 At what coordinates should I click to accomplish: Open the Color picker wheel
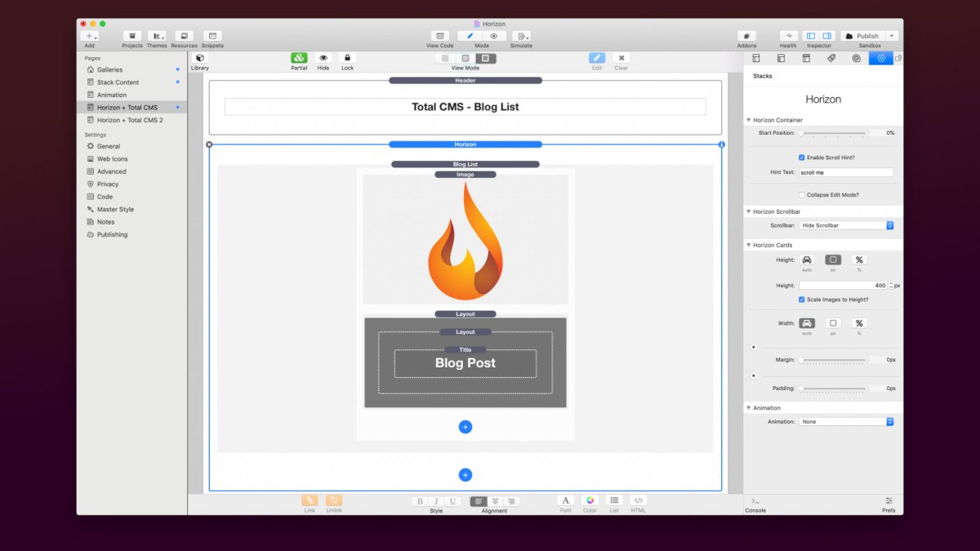pos(590,500)
